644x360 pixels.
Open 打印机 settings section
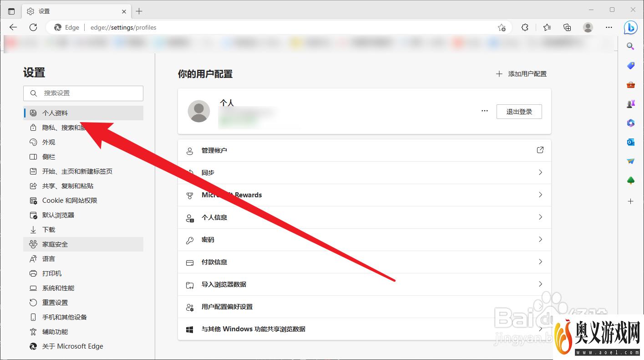coord(83,273)
